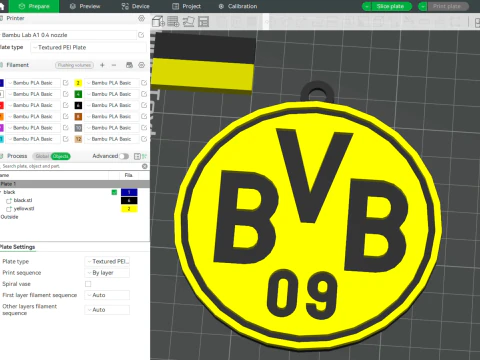Open Flushing volumes button
This screenshot has height=360, width=480.
74,65
